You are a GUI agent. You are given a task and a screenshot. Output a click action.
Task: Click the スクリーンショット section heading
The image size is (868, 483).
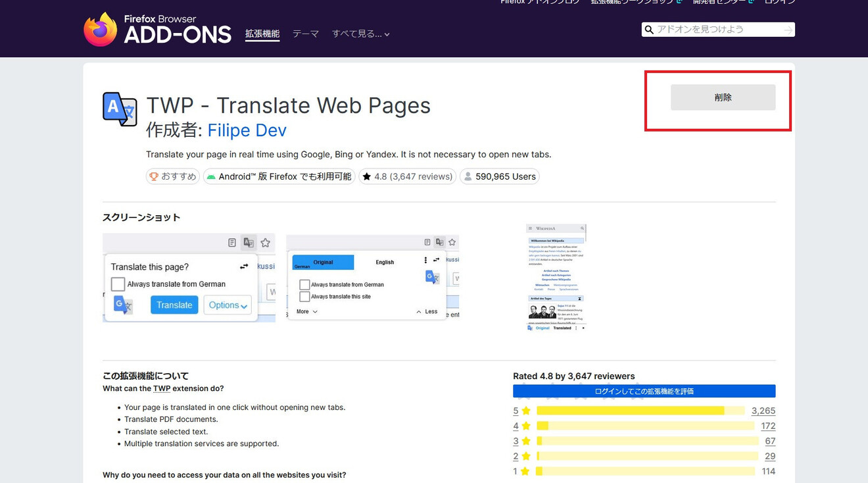point(141,217)
